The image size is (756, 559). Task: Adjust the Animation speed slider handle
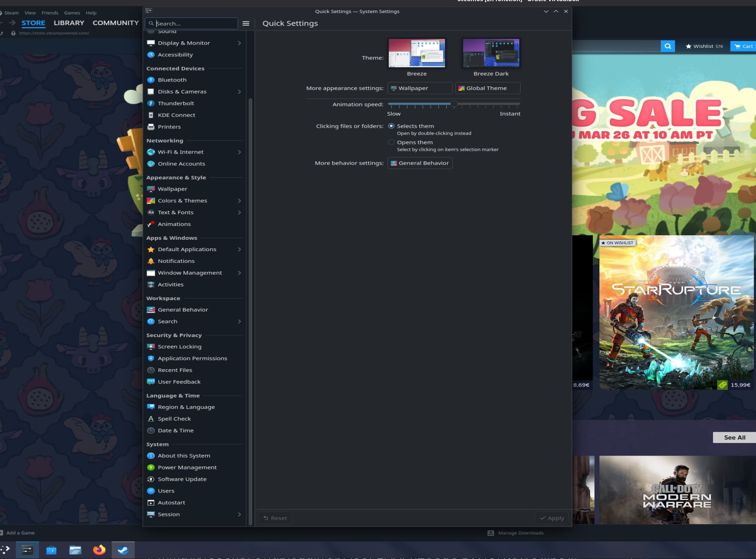coord(454,104)
